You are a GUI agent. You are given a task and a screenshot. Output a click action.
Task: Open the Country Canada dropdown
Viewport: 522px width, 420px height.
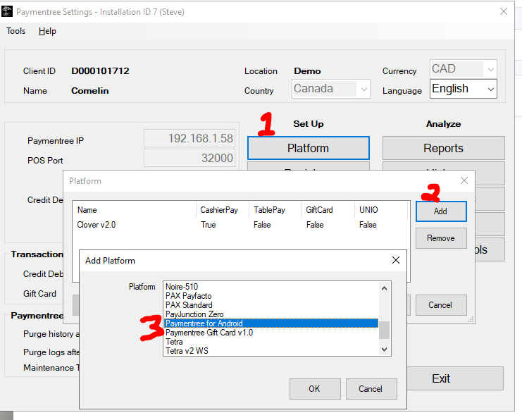331,89
